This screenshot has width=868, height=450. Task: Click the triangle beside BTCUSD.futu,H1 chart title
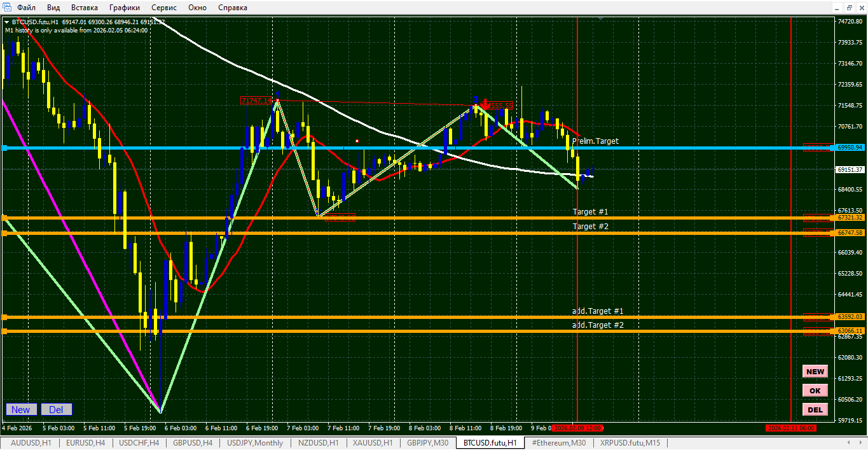click(6, 22)
